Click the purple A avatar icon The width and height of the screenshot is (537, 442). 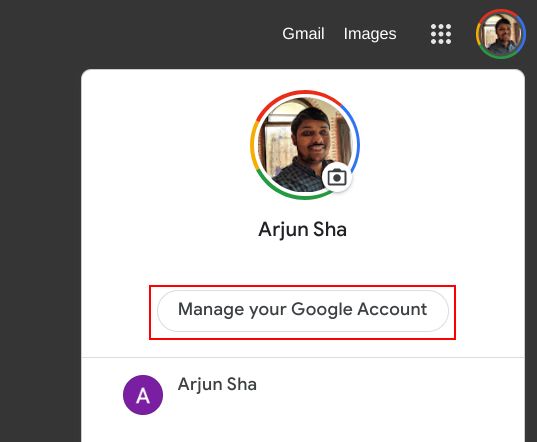click(143, 395)
